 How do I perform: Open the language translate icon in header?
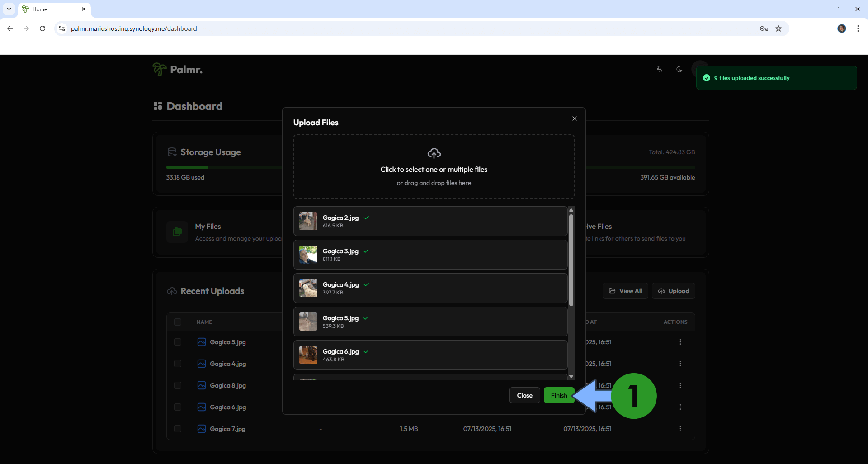coord(660,69)
